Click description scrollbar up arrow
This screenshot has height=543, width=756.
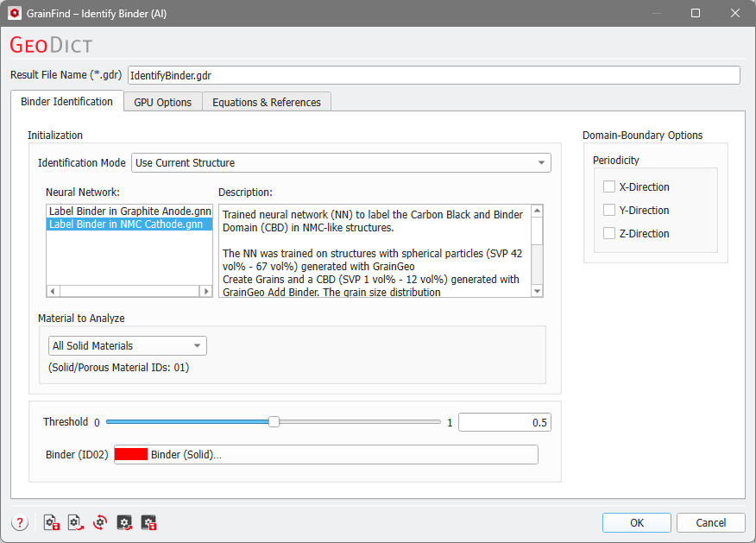[537, 211]
